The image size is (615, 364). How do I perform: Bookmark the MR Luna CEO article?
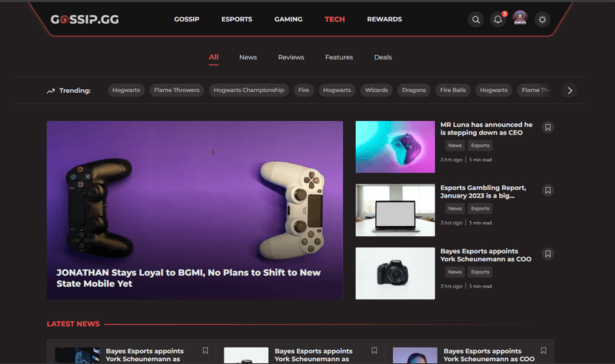[548, 127]
